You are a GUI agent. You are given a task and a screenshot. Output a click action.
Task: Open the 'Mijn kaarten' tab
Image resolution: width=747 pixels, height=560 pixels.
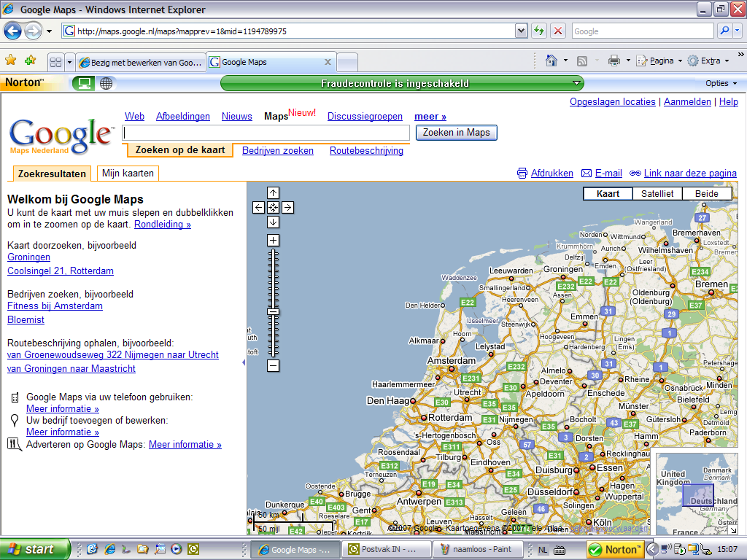point(128,174)
